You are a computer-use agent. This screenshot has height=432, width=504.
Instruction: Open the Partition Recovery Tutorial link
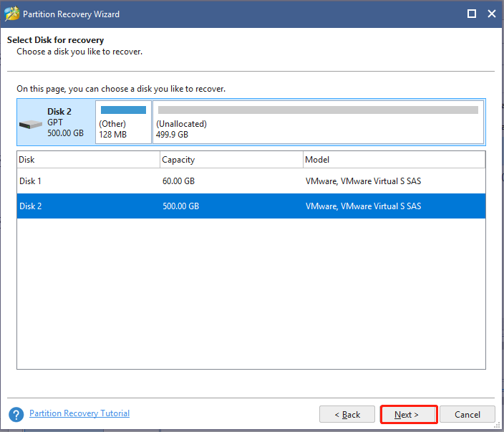79,413
